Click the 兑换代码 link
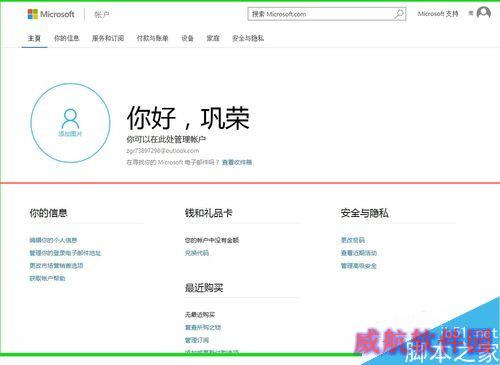 [x=197, y=253]
